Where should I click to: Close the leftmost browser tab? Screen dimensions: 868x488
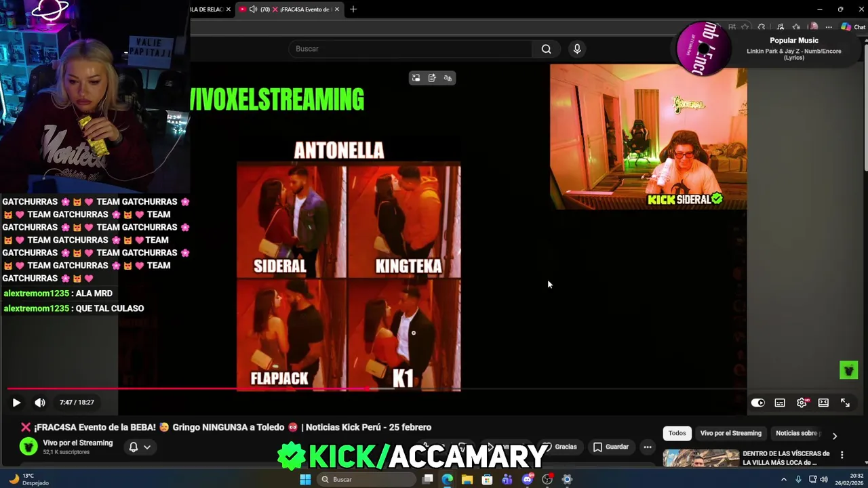pyautogui.click(x=228, y=9)
